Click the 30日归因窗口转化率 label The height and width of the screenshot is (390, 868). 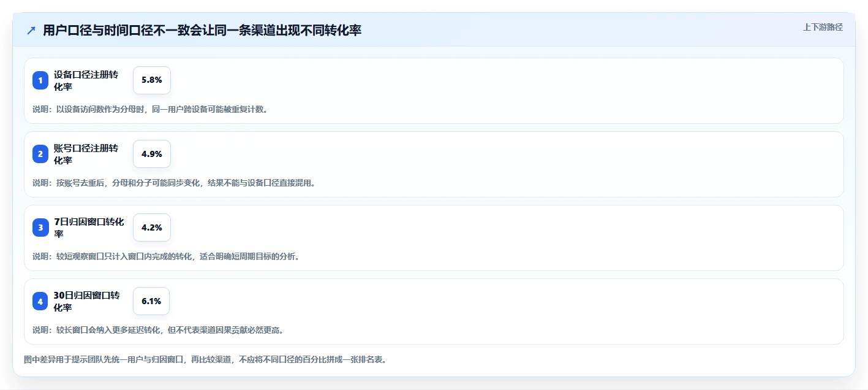pyautogui.click(x=86, y=301)
